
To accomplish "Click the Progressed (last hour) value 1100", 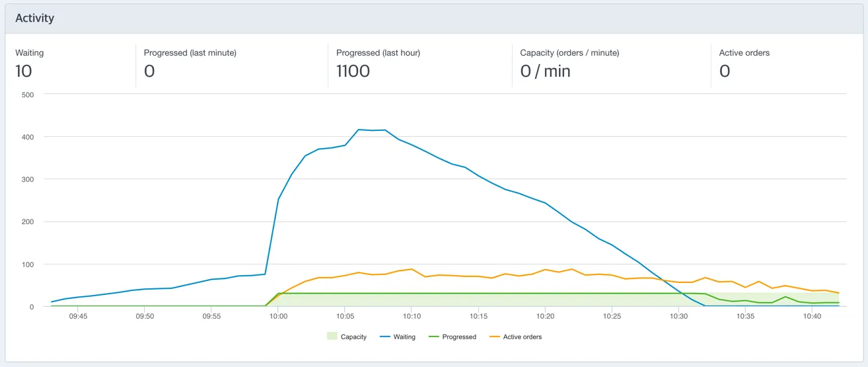I will pos(353,71).
